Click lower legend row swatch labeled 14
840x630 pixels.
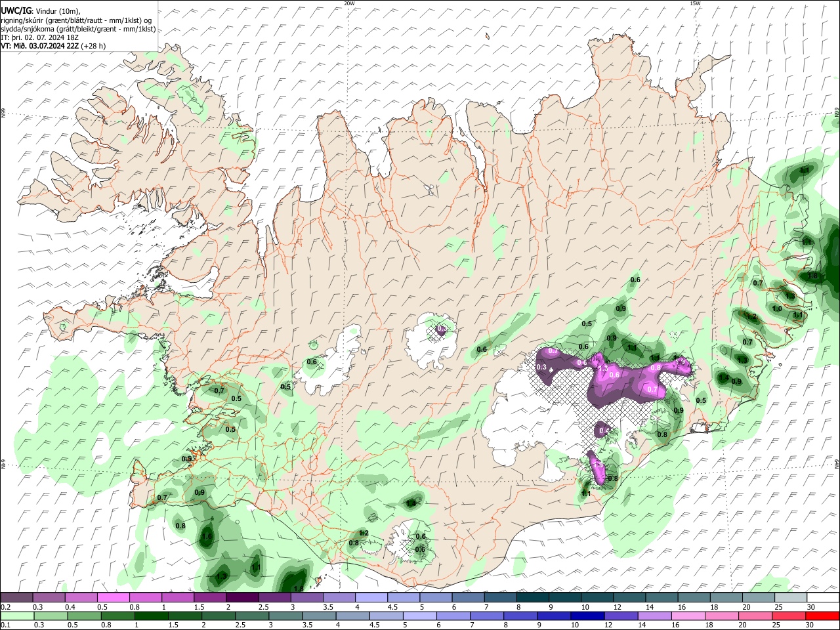pos(655,616)
